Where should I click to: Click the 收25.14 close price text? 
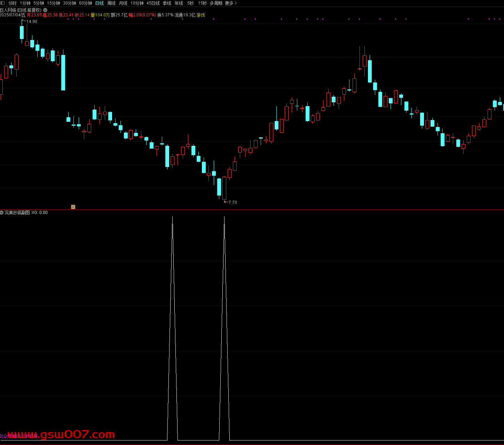[82, 15]
